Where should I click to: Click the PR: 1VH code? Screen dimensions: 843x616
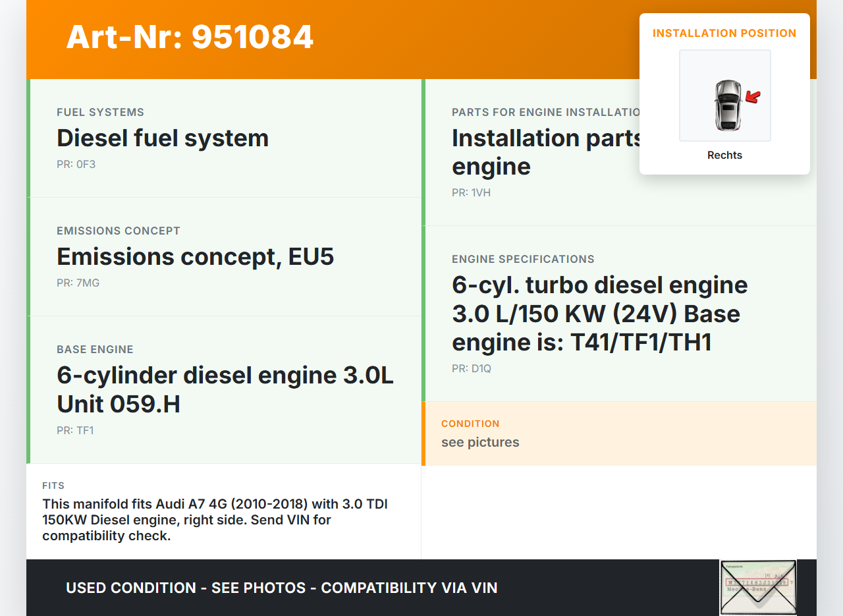471,192
